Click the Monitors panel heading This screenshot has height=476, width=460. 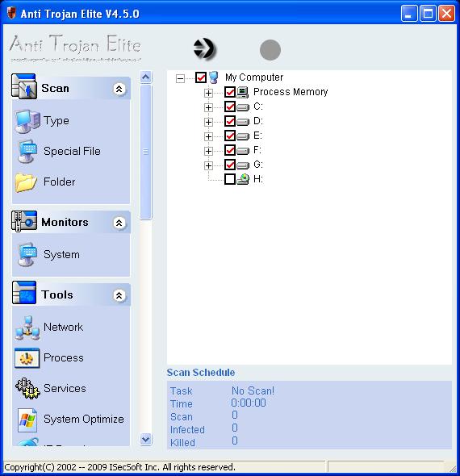point(65,222)
